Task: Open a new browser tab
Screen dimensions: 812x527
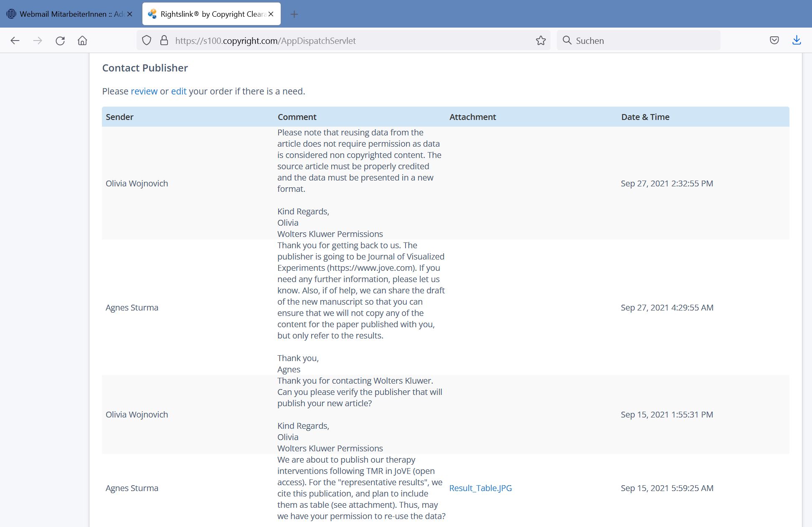Action: point(294,14)
